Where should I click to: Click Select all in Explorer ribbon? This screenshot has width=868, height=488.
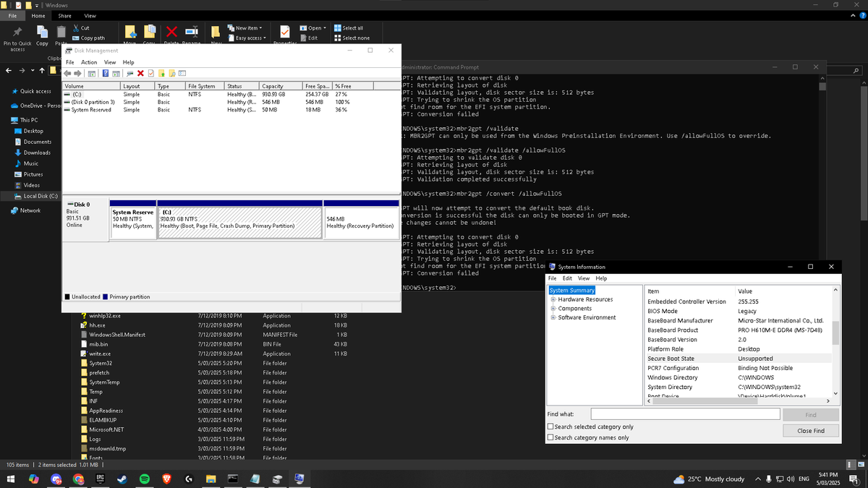[349, 28]
